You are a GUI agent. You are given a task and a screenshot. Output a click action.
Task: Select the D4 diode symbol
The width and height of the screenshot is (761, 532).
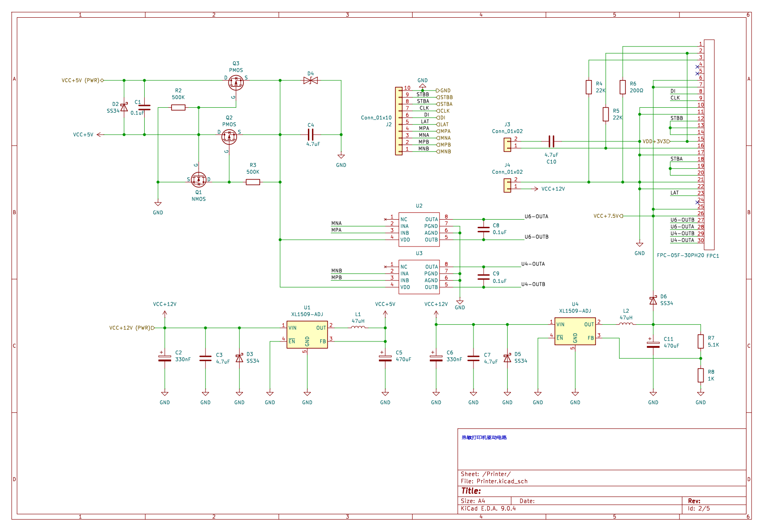click(x=311, y=80)
